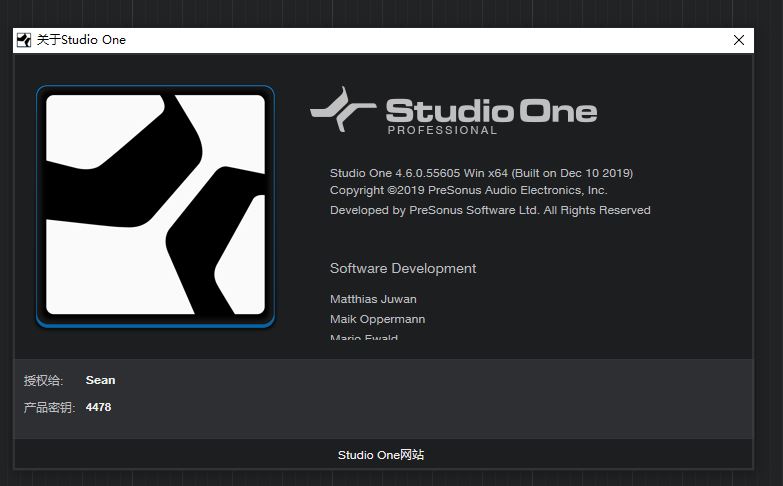The height and width of the screenshot is (486, 783).
Task: Click the large Studio One logo artwork
Action: coord(155,206)
